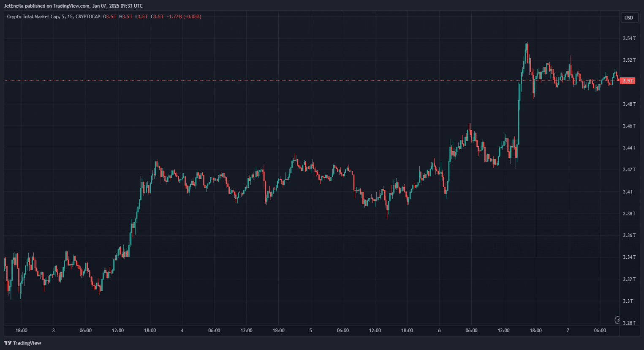This screenshot has height=350, width=644.
Task: Select the day 5 marker on time axis
Action: point(311,331)
